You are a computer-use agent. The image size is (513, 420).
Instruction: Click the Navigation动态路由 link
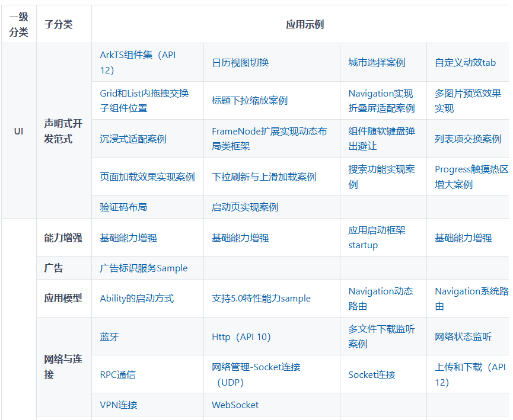381,299
